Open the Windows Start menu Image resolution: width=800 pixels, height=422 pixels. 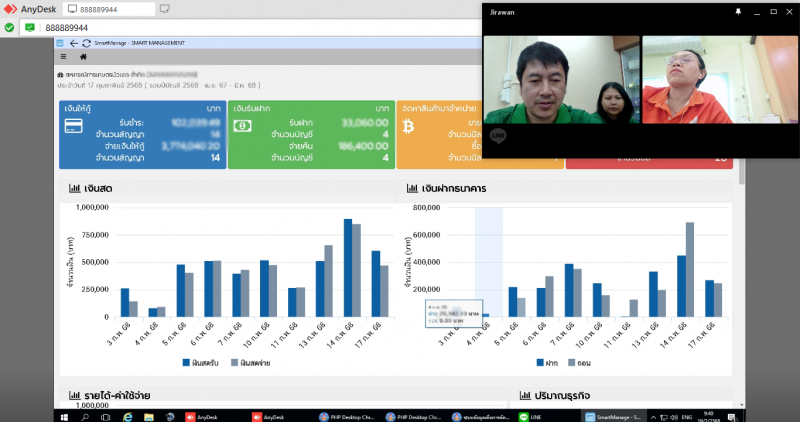(x=64, y=417)
